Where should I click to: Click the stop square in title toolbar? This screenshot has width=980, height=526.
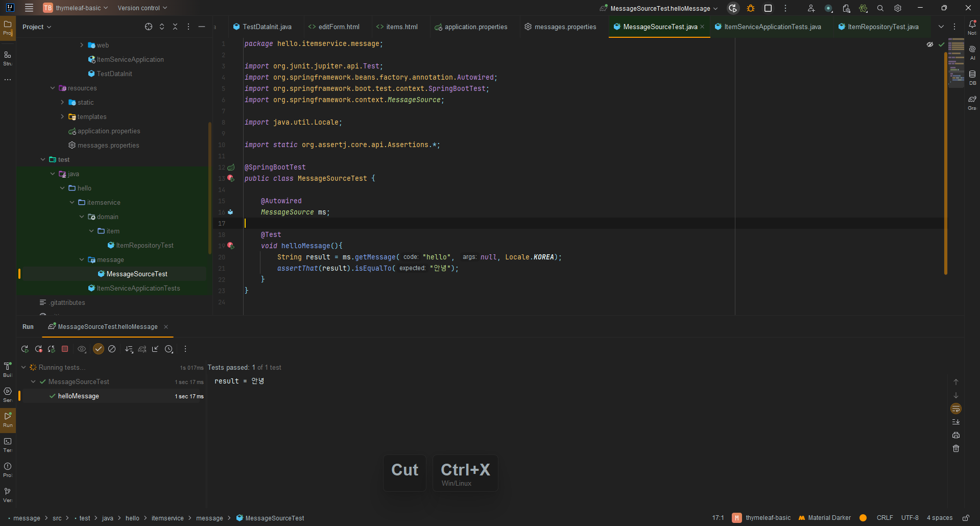coord(768,8)
